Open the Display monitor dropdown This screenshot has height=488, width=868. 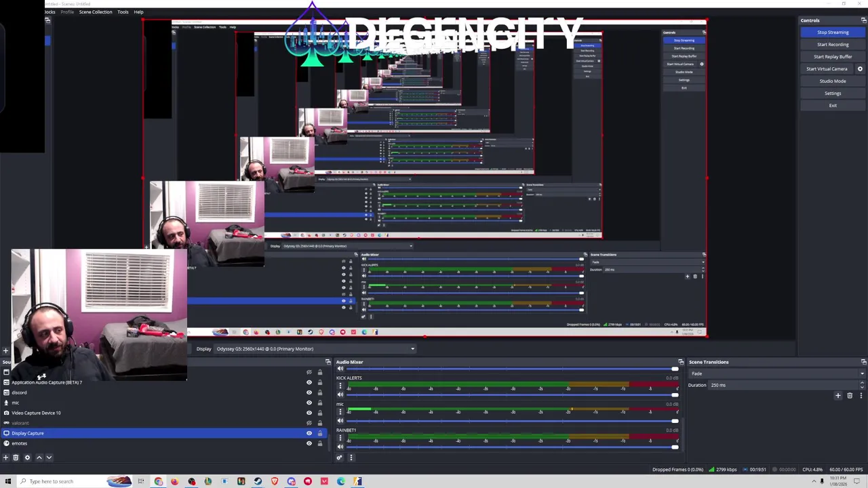[315, 349]
